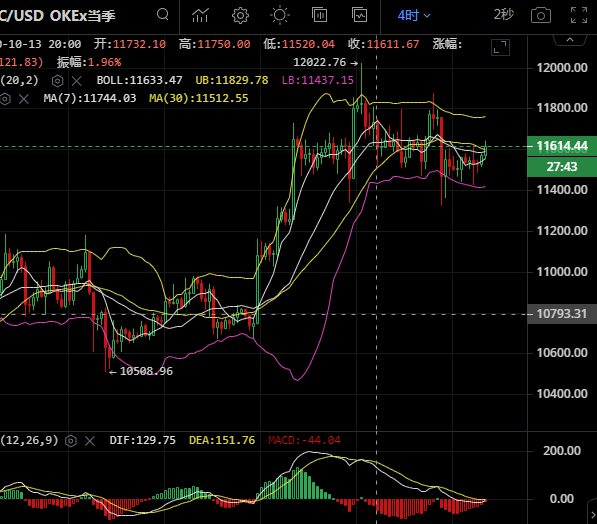This screenshot has height=524, width=597.
Task: Open BOLL indicator settings icon
Action: point(57,81)
